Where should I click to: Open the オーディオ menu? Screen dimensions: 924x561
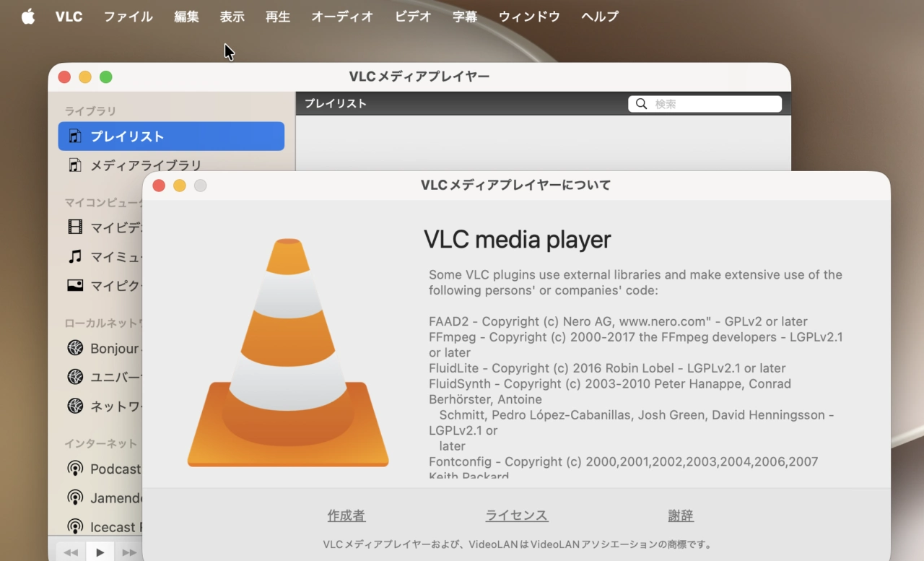coord(342,17)
